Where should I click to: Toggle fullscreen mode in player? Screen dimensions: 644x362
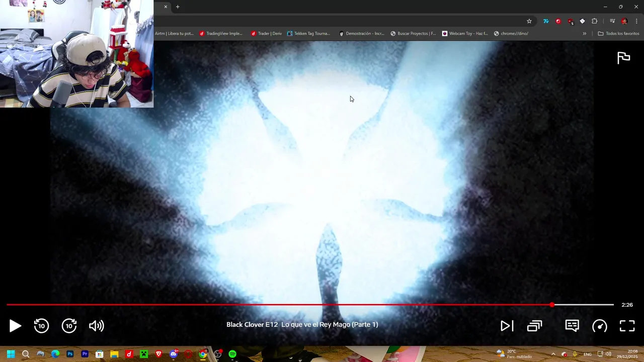627,326
